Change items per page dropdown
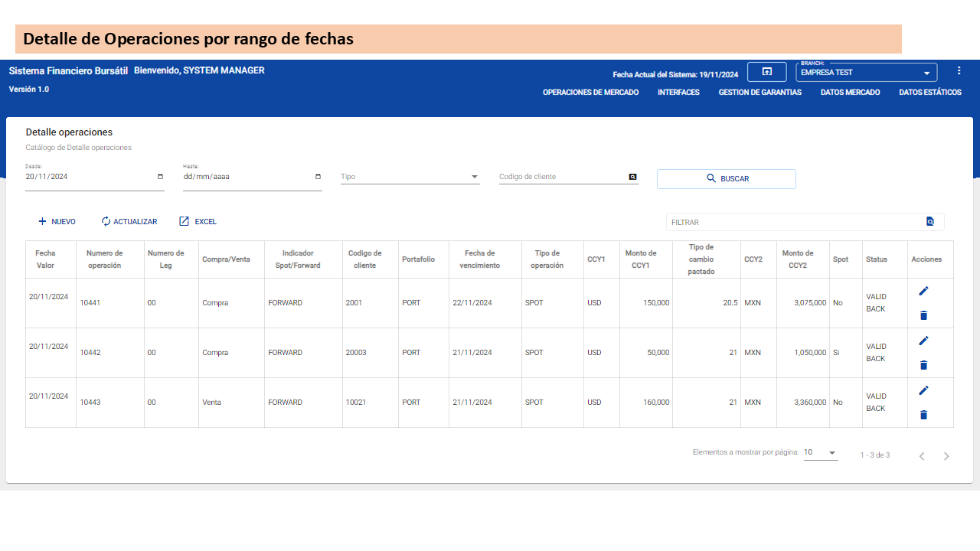This screenshot has height=551, width=980. pyautogui.click(x=821, y=453)
